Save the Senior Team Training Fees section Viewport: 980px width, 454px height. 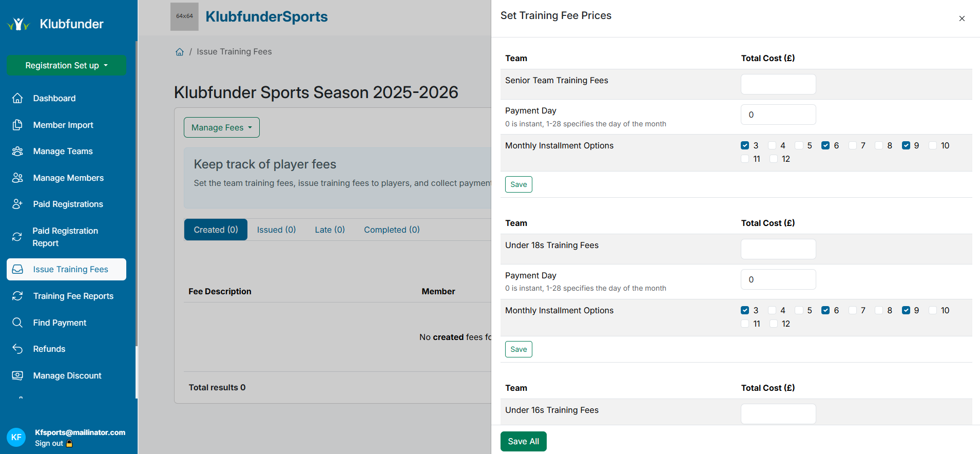(x=518, y=184)
